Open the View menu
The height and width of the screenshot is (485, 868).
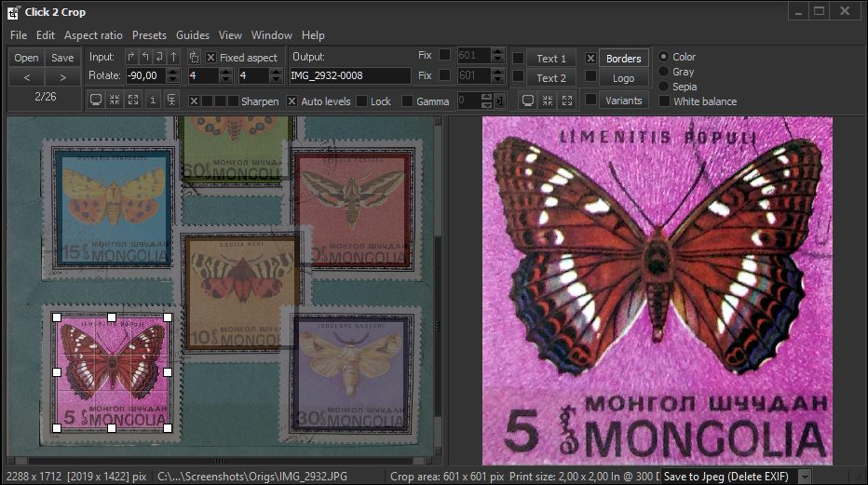click(230, 35)
